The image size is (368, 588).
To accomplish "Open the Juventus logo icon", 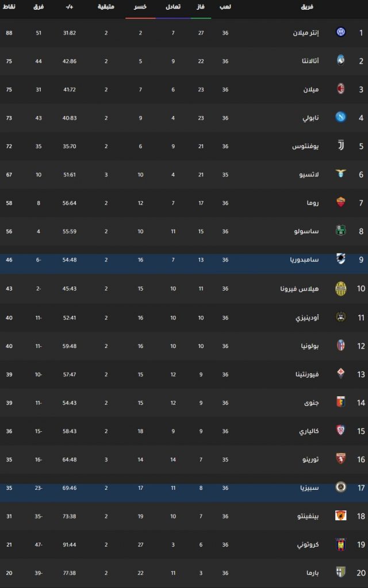I will coord(340,145).
